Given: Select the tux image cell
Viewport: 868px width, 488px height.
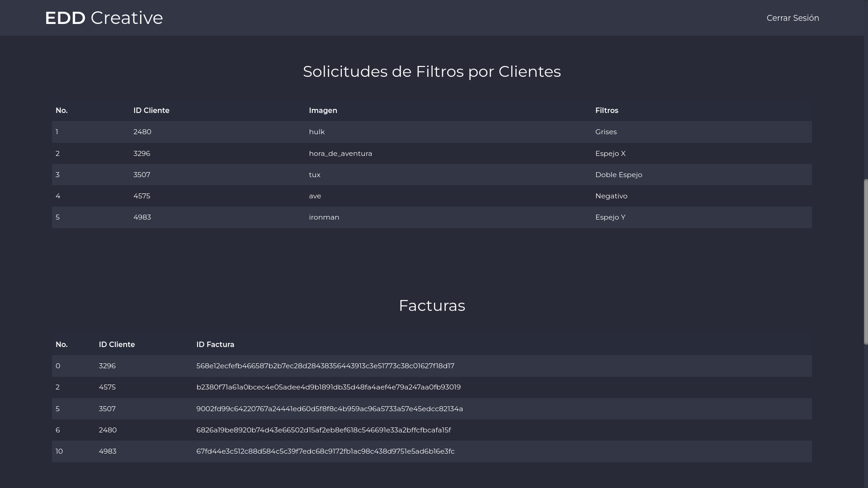Looking at the screenshot, I should click(x=314, y=175).
